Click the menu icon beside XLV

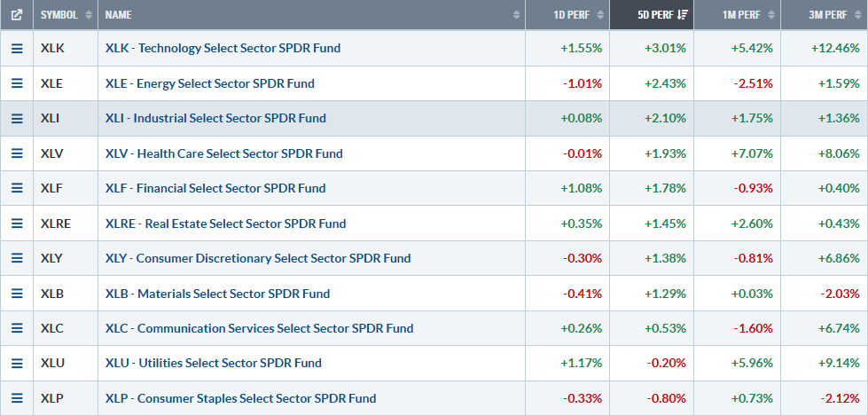pos(17,153)
